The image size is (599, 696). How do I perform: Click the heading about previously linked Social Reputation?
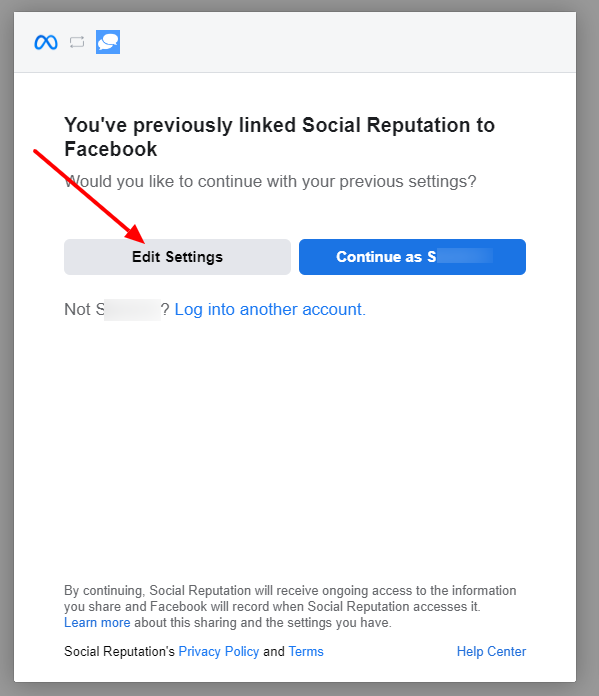(x=279, y=137)
